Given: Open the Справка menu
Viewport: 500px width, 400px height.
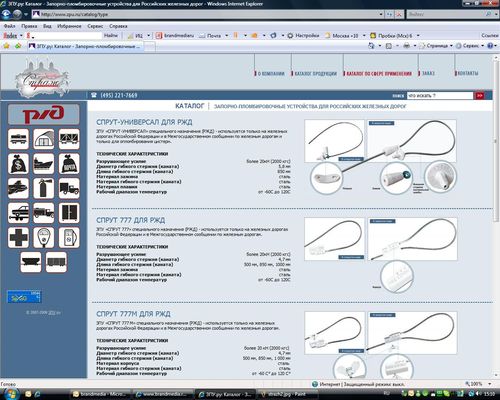Looking at the screenshot, I should click(x=118, y=26).
